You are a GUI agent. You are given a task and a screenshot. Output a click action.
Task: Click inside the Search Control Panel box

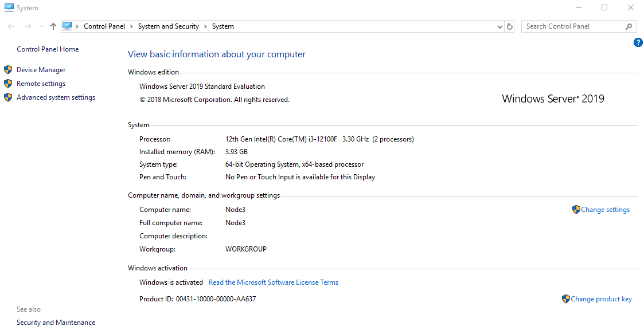tap(573, 26)
